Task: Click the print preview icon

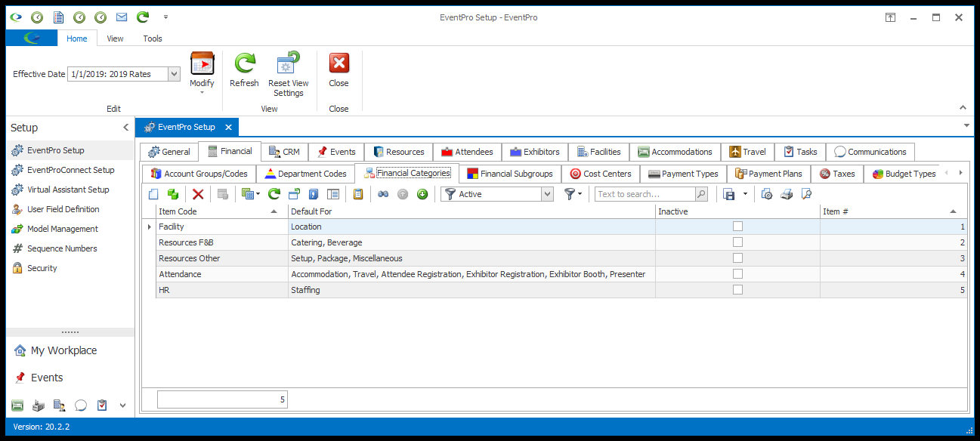Action: pos(806,194)
